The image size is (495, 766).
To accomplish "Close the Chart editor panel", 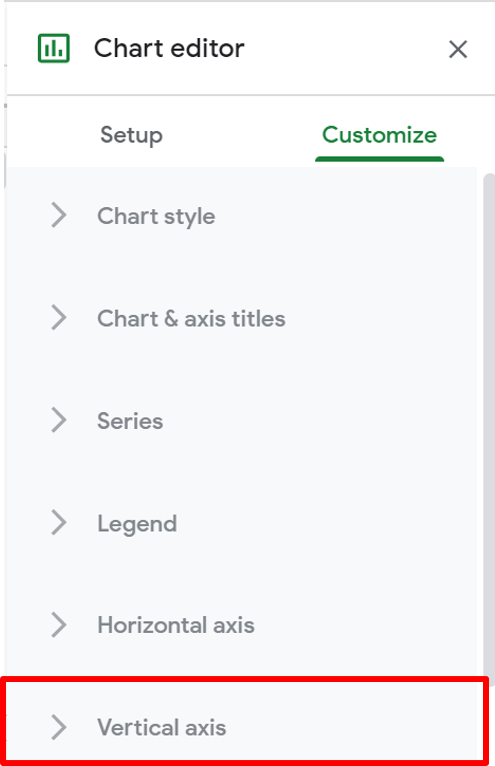I will (x=458, y=49).
